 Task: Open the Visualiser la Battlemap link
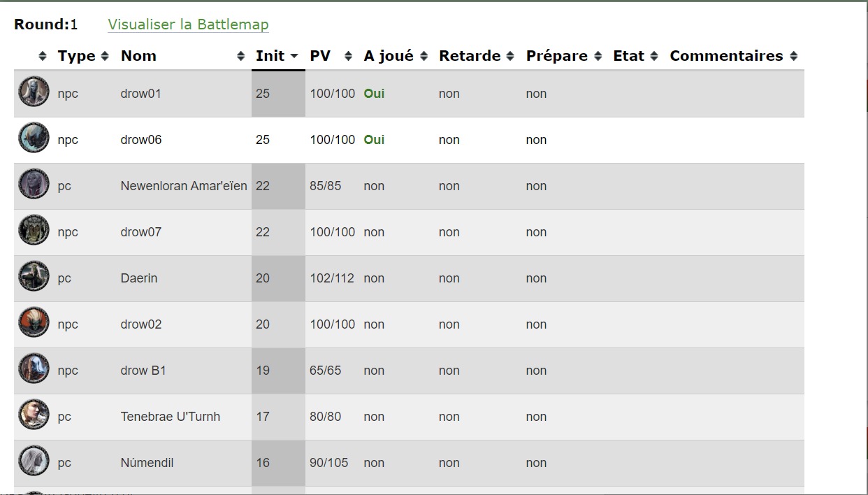coord(188,24)
